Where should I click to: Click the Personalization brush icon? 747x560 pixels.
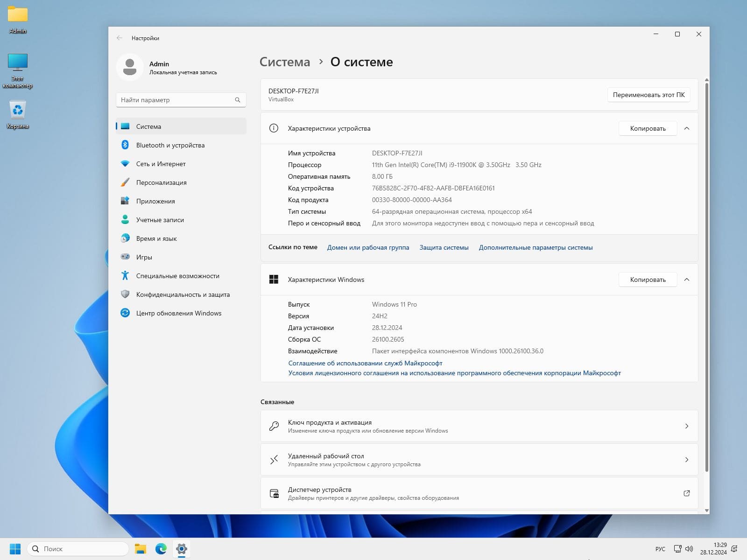[125, 182]
